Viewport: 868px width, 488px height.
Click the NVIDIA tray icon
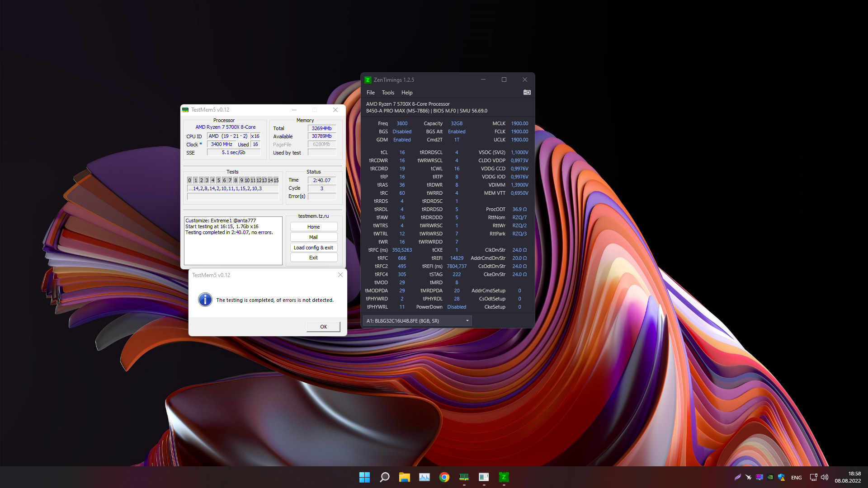[770, 477]
